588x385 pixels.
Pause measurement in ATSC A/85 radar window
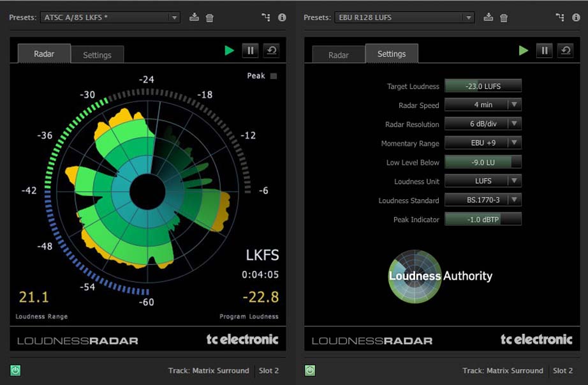click(x=251, y=50)
